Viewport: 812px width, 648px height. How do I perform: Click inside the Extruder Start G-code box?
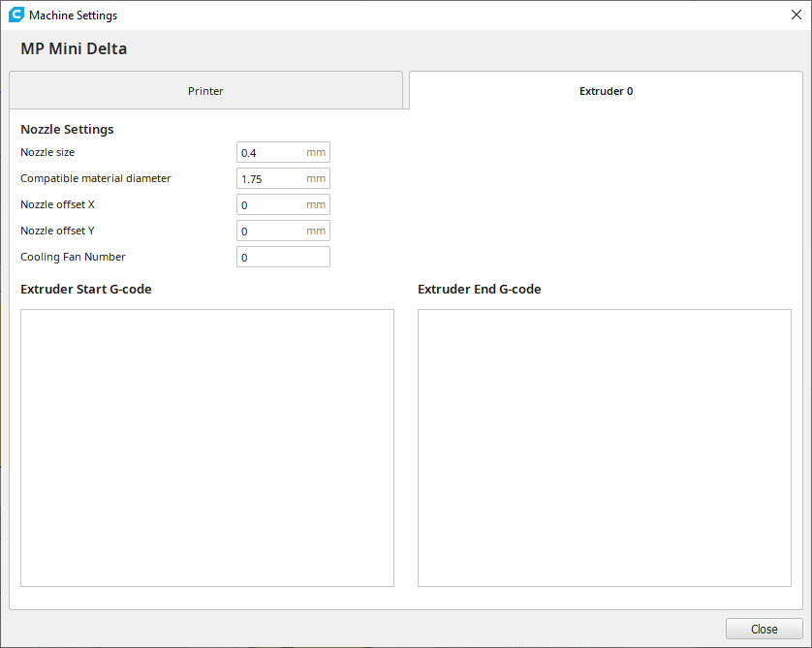[x=207, y=447]
